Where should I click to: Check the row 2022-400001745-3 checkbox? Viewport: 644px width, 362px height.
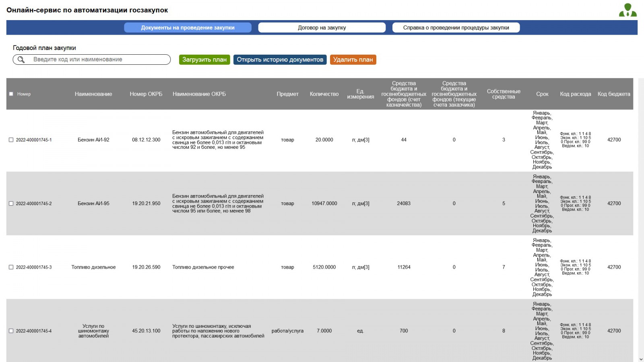pyautogui.click(x=11, y=267)
